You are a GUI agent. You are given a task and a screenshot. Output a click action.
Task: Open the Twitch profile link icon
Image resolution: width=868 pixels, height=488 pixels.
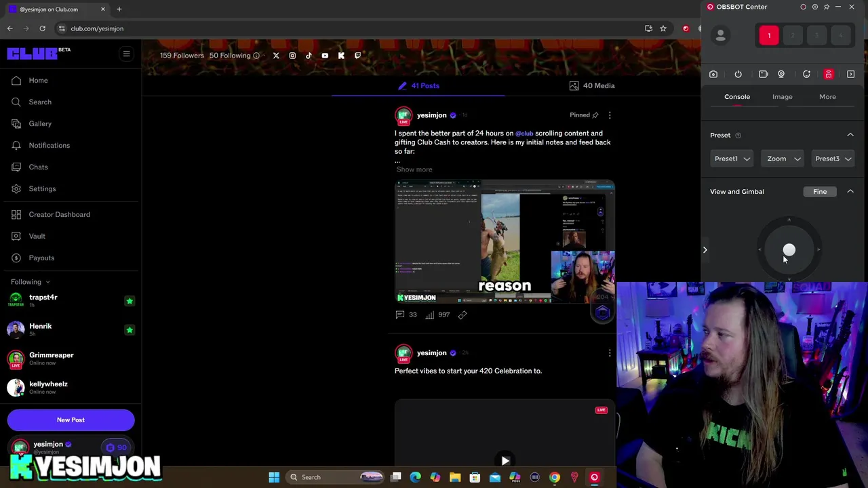pyautogui.click(x=357, y=56)
